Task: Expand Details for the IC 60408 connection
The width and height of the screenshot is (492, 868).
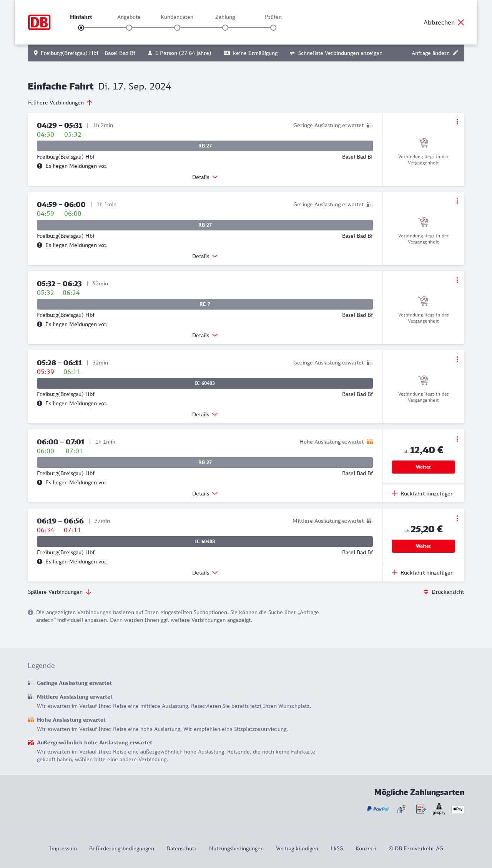Action: 205,573
